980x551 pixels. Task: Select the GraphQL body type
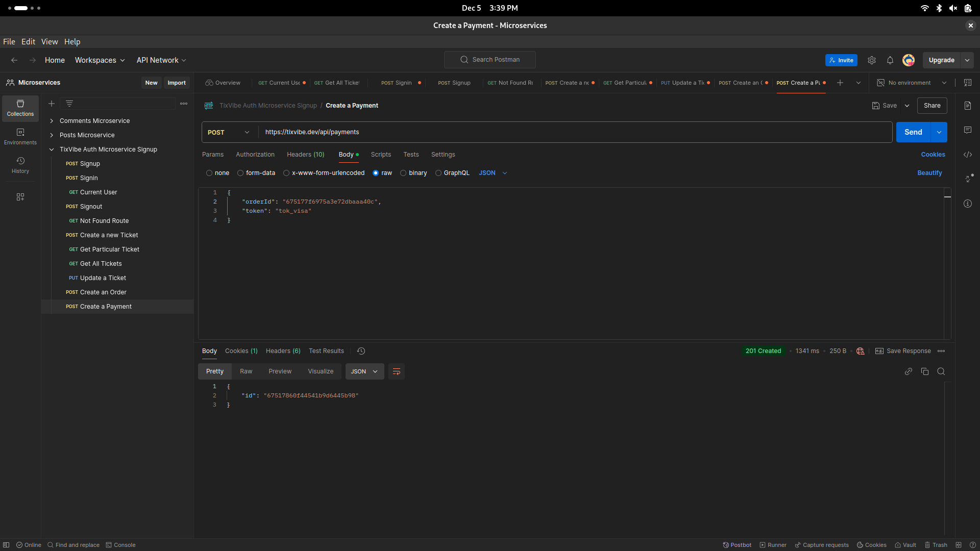438,173
